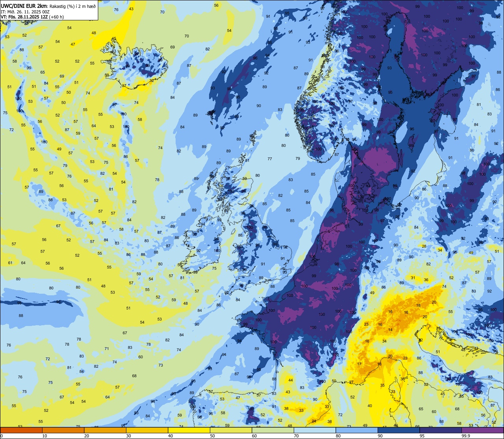Click the 'Rakastig (%) í 2 m hæð' parameter label
This screenshot has height=439, width=504.
[73, 6]
